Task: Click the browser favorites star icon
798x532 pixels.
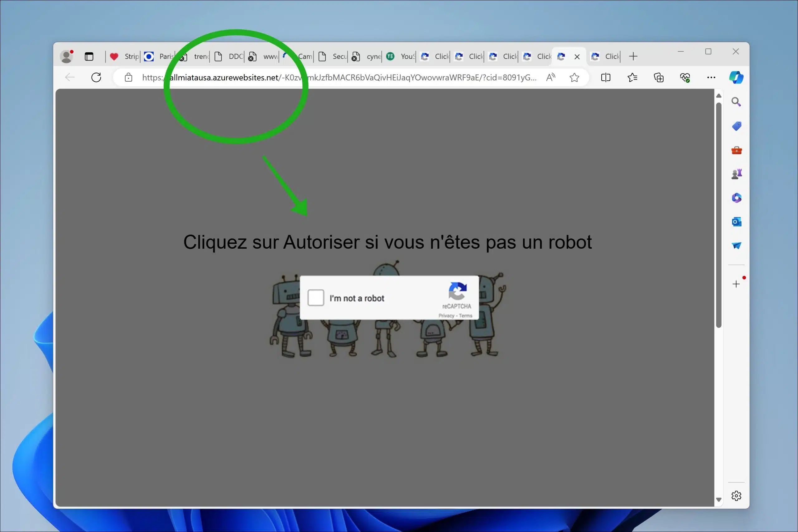Action: click(x=574, y=77)
